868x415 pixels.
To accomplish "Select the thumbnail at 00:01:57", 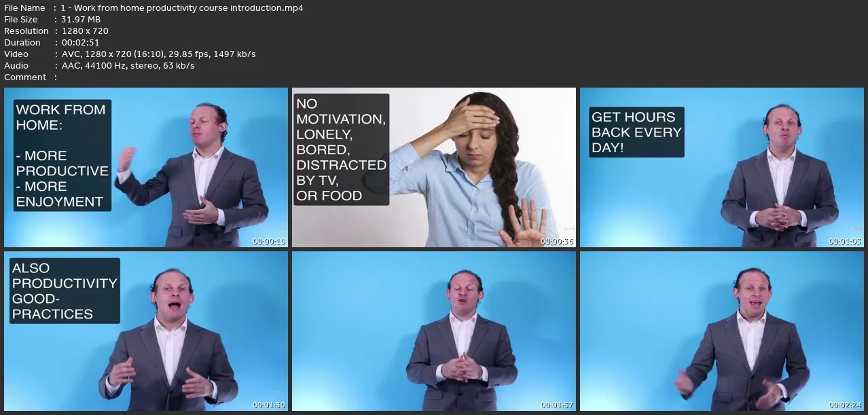I will click(x=434, y=331).
